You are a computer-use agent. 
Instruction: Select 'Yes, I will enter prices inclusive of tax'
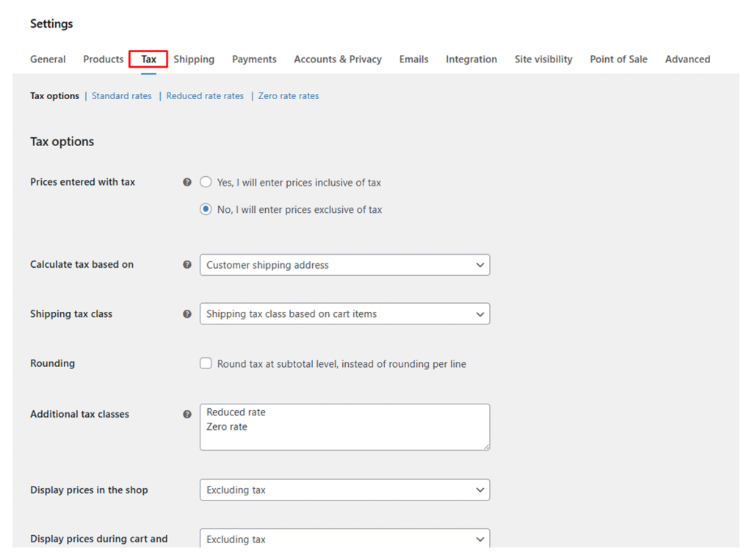point(206,182)
